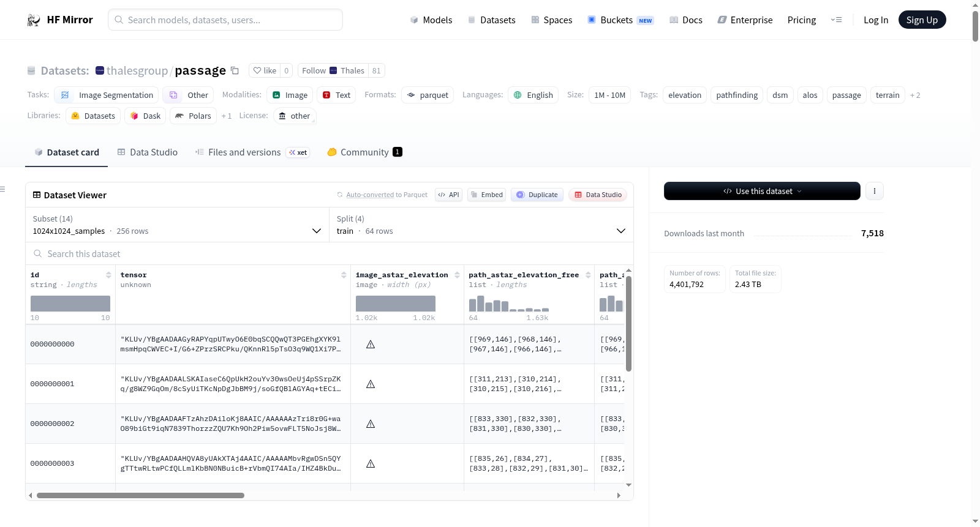Open the Pricing page
Screen dimensions: 980x527
[x=802, y=20]
